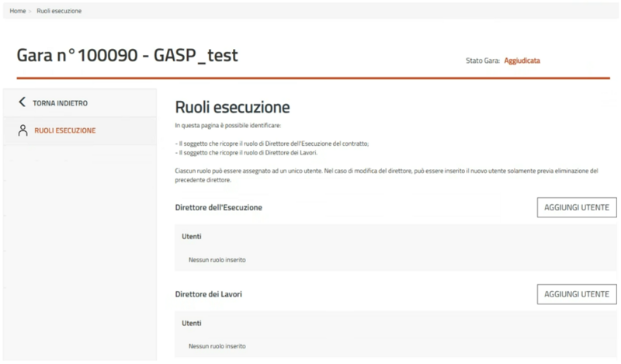Select the Torna Indietro sidebar label
The height and width of the screenshot is (364, 621).
(x=60, y=102)
